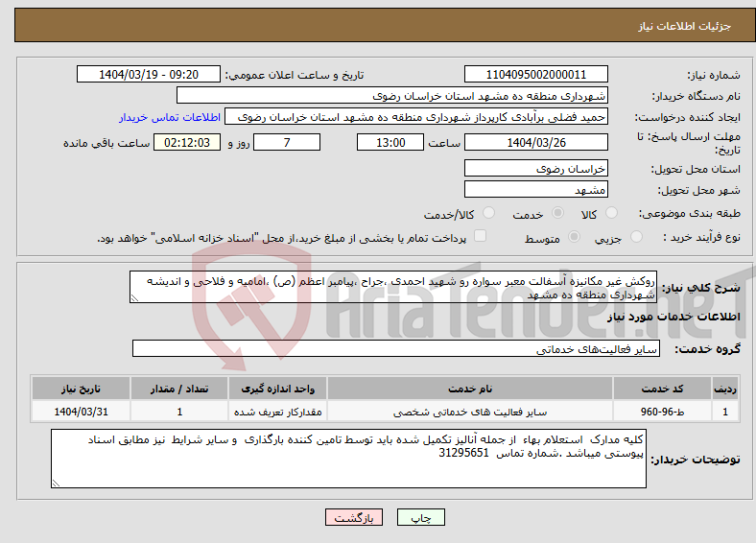
Task: Click the طبقه بندی موضوعی label
Action: click(x=690, y=213)
